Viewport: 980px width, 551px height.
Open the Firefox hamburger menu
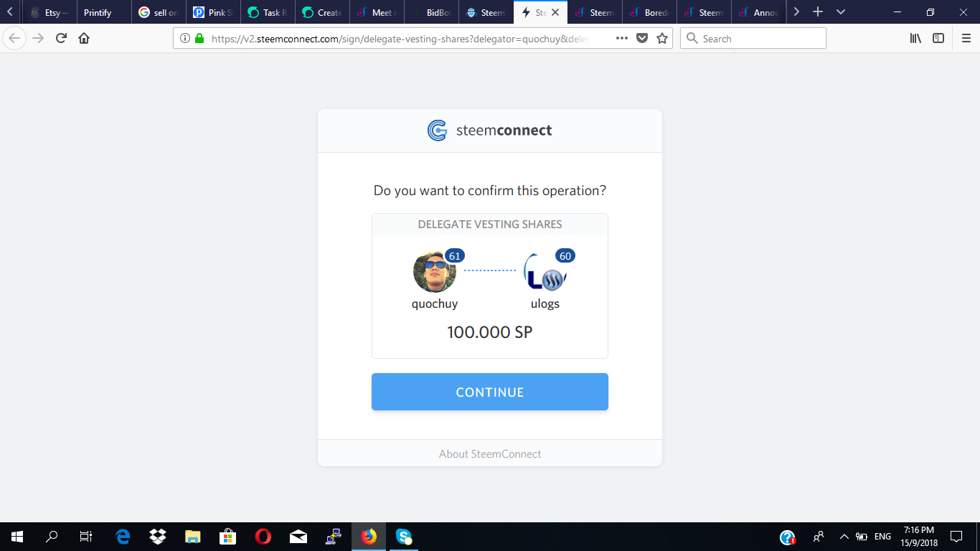coord(966,39)
